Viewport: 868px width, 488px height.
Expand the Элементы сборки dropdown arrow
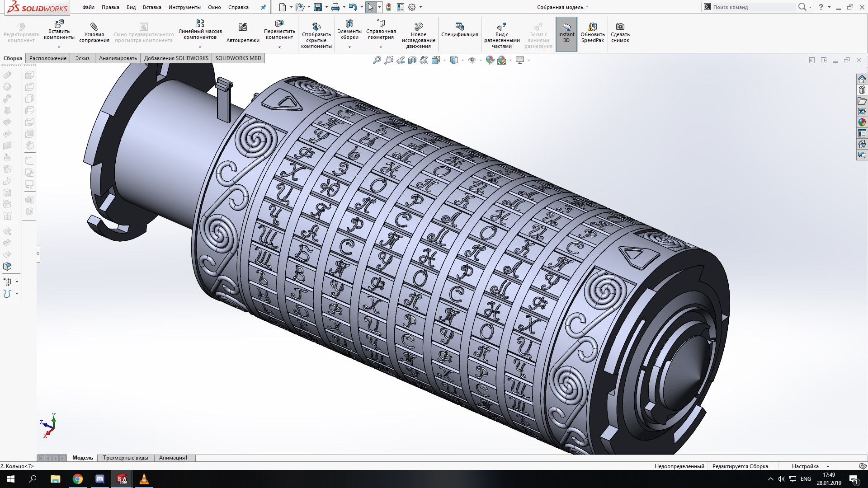349,47
